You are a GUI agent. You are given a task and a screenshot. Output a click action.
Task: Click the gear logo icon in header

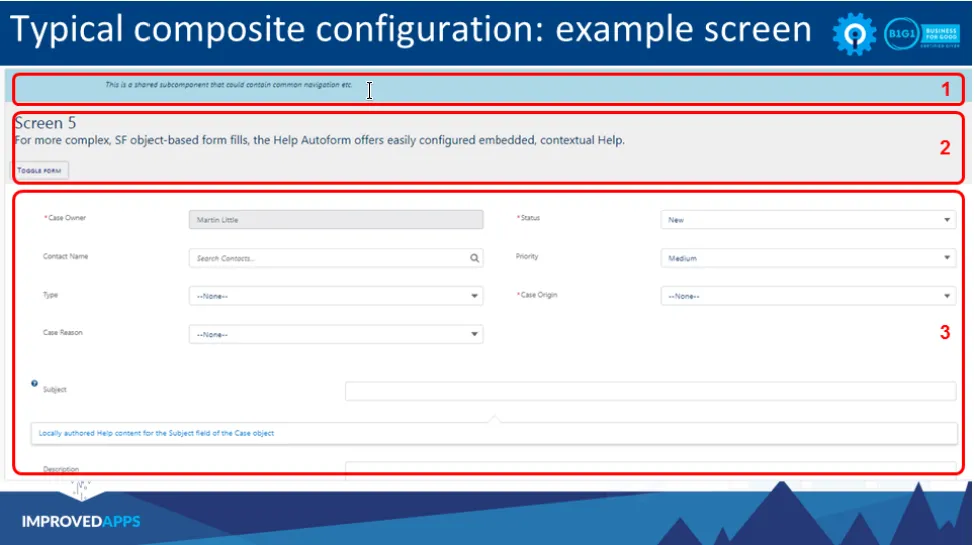[x=854, y=34]
